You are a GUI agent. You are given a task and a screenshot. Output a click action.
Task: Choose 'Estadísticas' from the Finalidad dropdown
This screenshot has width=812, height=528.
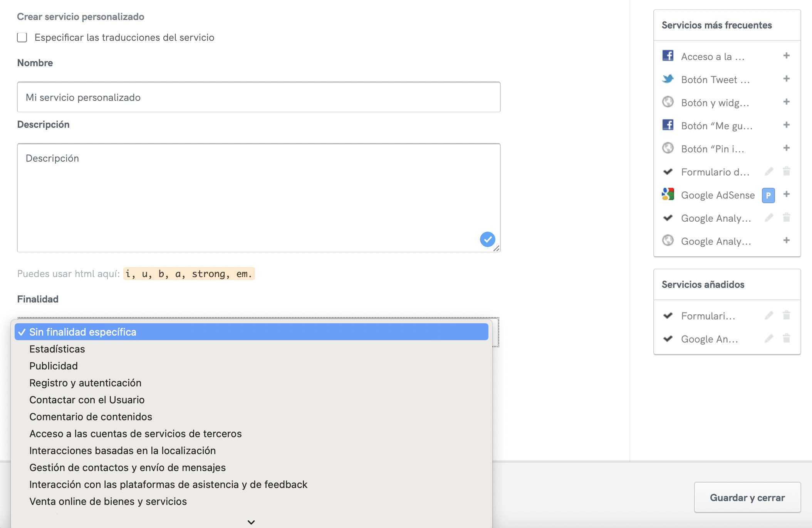point(57,349)
